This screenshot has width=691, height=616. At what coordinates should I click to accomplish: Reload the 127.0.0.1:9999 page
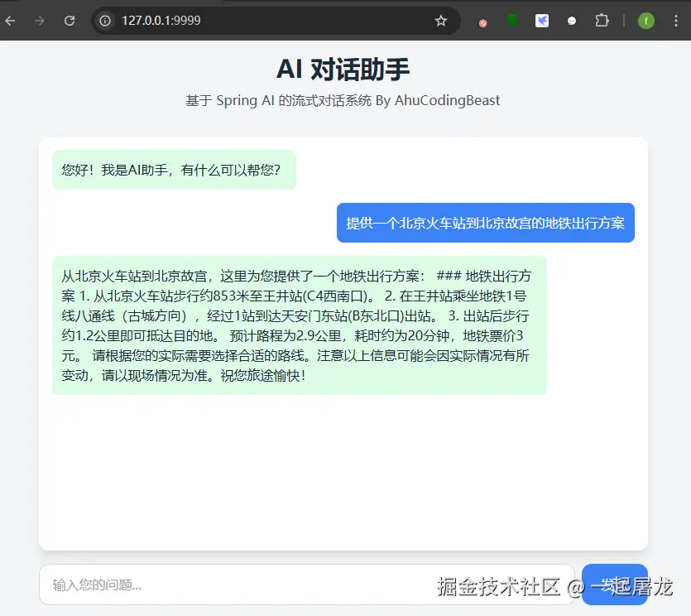[70, 21]
